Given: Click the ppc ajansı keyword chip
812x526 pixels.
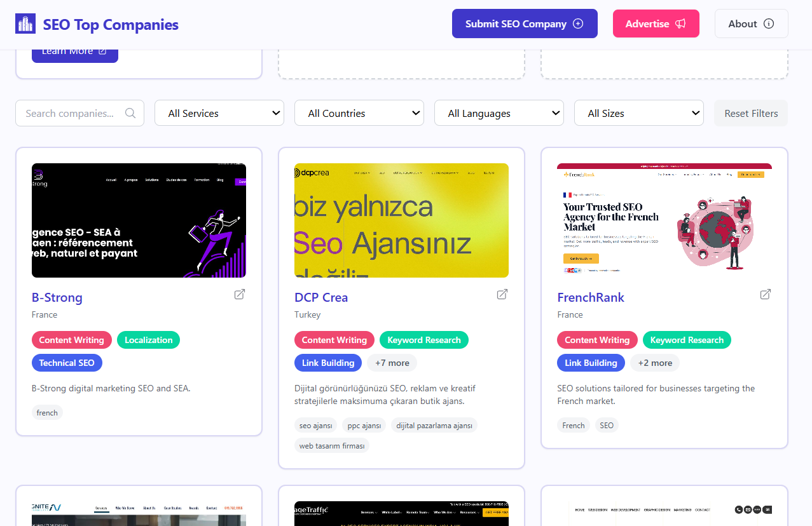Looking at the screenshot, I should point(364,426).
